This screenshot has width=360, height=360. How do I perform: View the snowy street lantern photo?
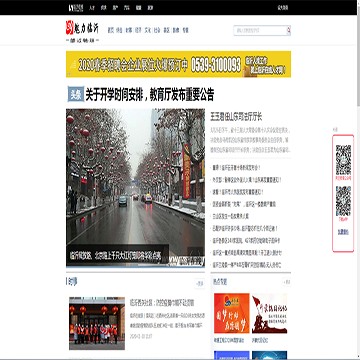click(x=135, y=188)
